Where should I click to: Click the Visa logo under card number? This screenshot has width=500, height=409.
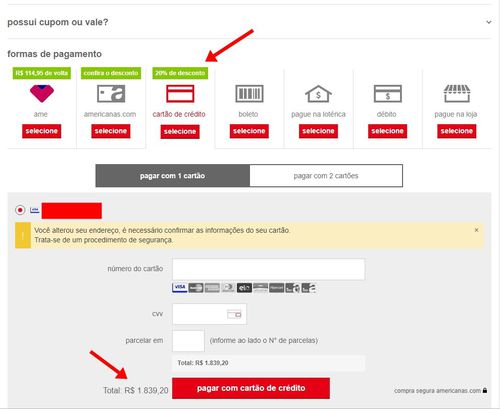tap(179, 288)
